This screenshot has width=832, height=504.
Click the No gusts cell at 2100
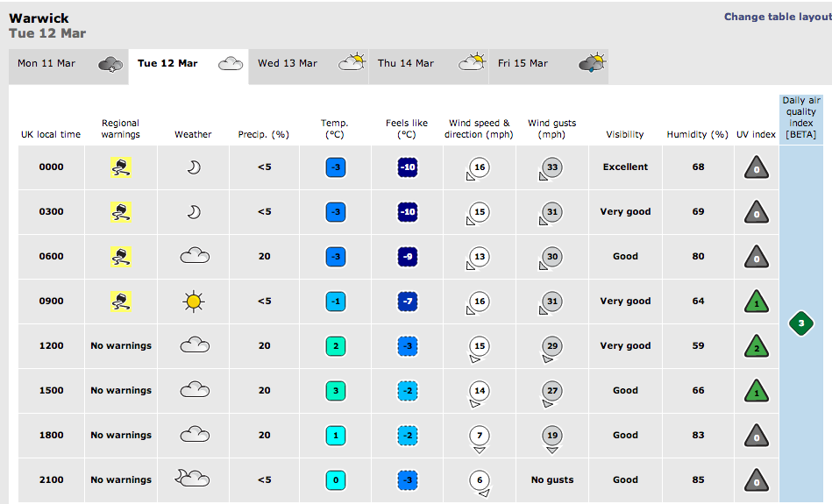[552, 479]
